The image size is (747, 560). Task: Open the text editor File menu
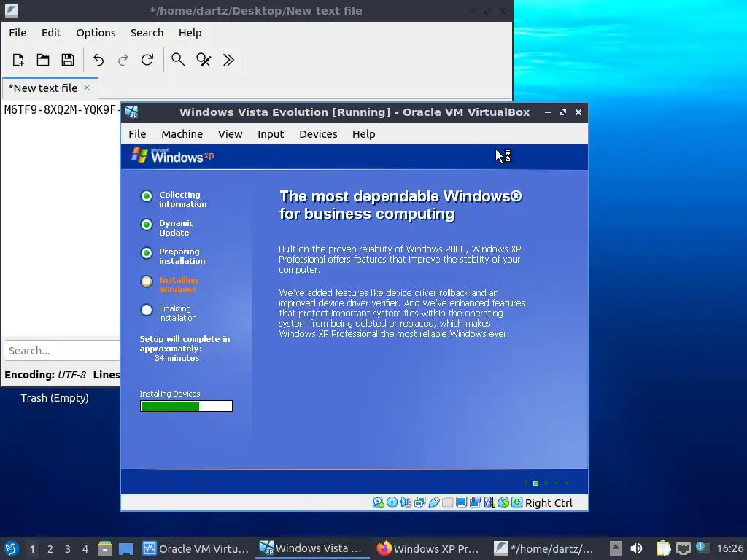(18, 32)
